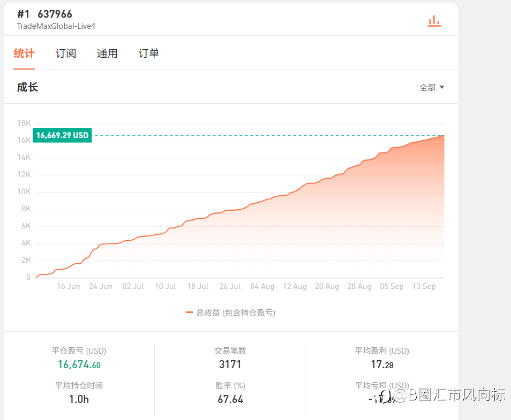This screenshot has height=420, width=511.
Task: Select the 统计 tab
Action: [x=24, y=54]
